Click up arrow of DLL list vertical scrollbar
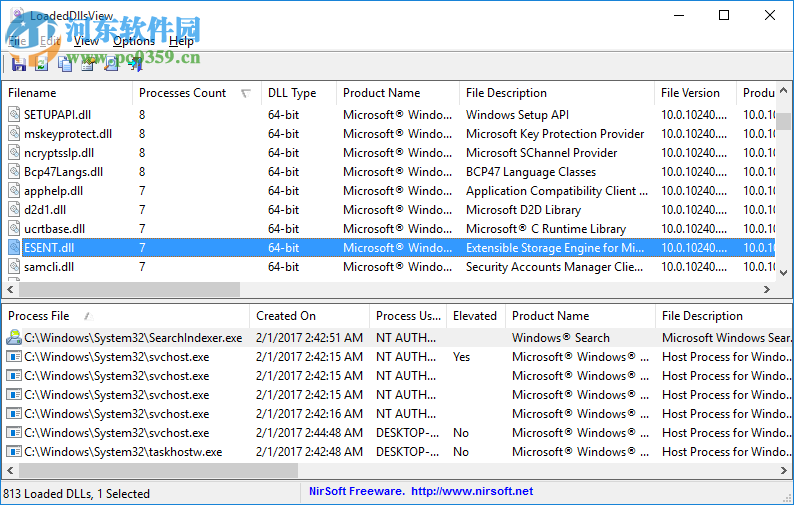Screen dimensions: 794x505 click(x=784, y=90)
